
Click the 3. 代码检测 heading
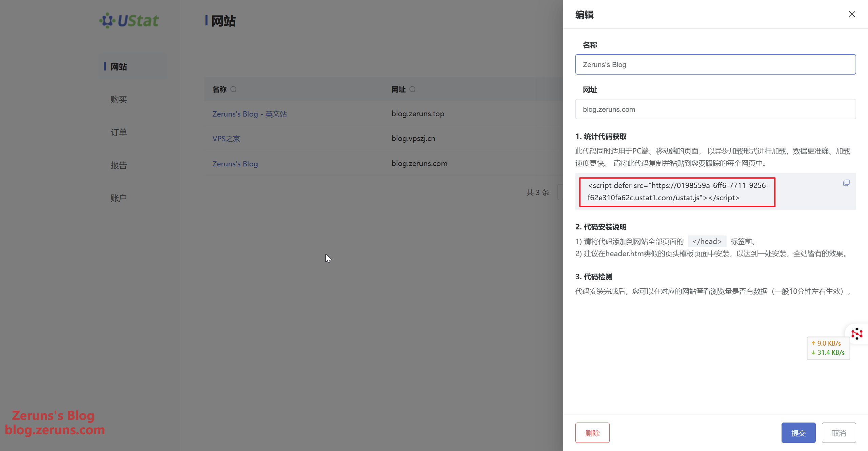point(594,277)
